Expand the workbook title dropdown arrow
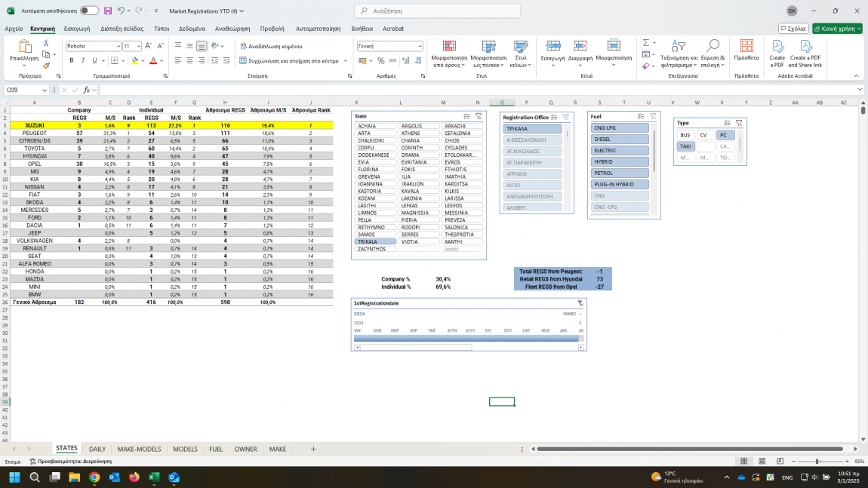 tap(242, 11)
